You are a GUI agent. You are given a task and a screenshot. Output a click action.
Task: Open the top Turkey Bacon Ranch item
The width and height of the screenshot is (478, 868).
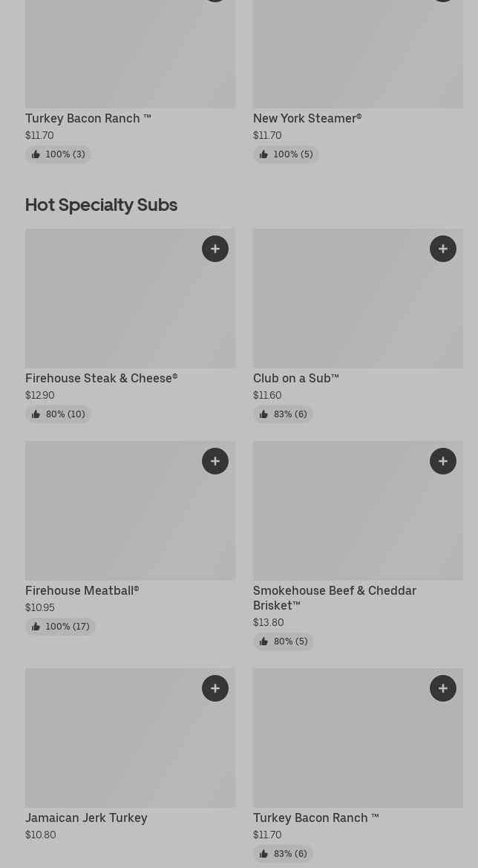(x=88, y=118)
